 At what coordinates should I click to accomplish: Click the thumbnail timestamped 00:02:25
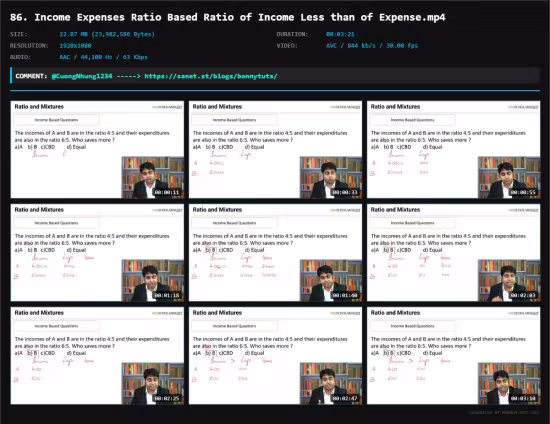pos(97,356)
